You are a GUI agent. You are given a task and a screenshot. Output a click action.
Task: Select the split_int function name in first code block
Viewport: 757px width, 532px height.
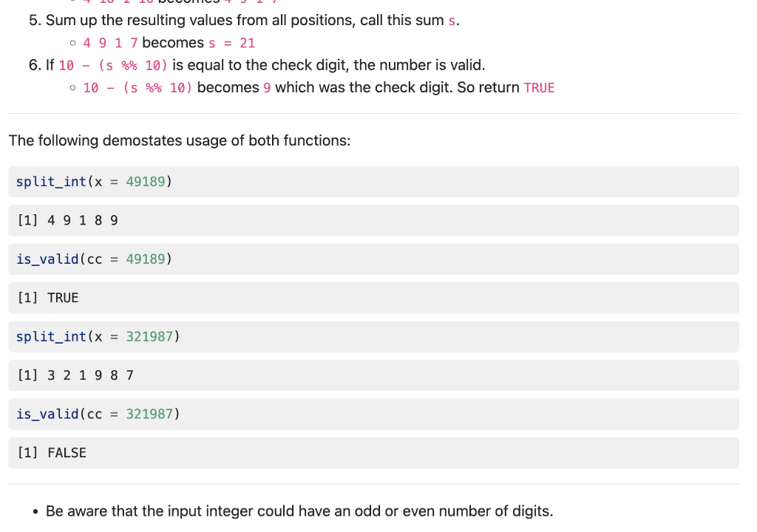coord(51,181)
